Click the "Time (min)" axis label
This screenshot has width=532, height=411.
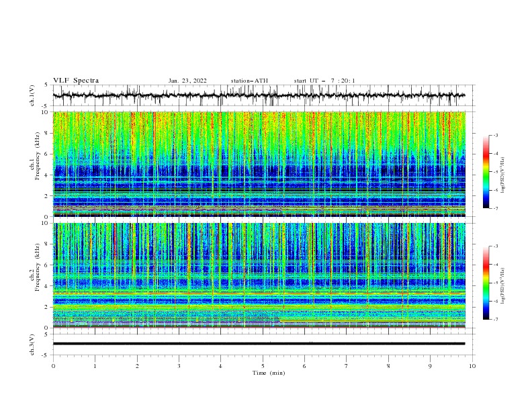269,373
